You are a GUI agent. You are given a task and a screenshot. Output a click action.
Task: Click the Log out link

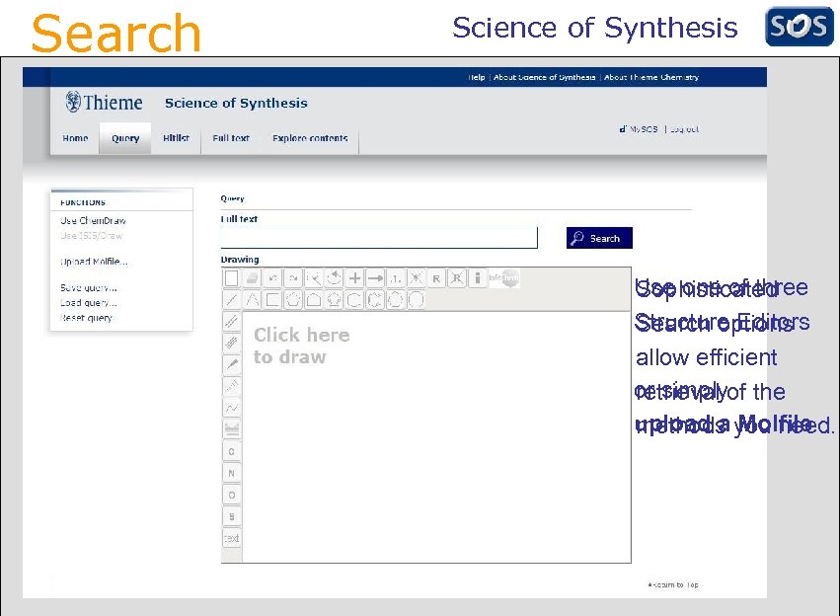(684, 129)
